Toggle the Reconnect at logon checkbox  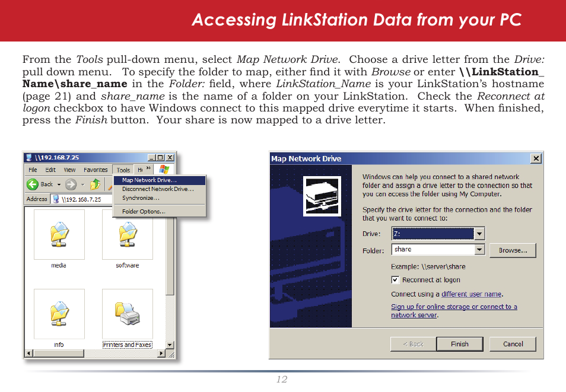click(395, 280)
